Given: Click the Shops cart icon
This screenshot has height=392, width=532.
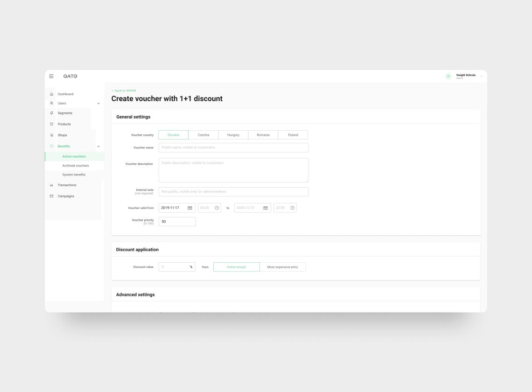Looking at the screenshot, I should 52,135.
